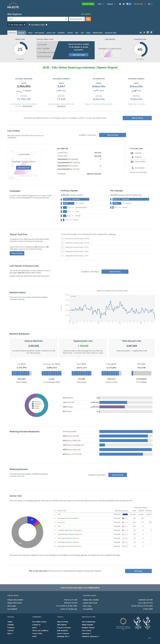Click the orange search magnifier button
The height and width of the screenshot is (644, 160).
[x=88, y=19]
